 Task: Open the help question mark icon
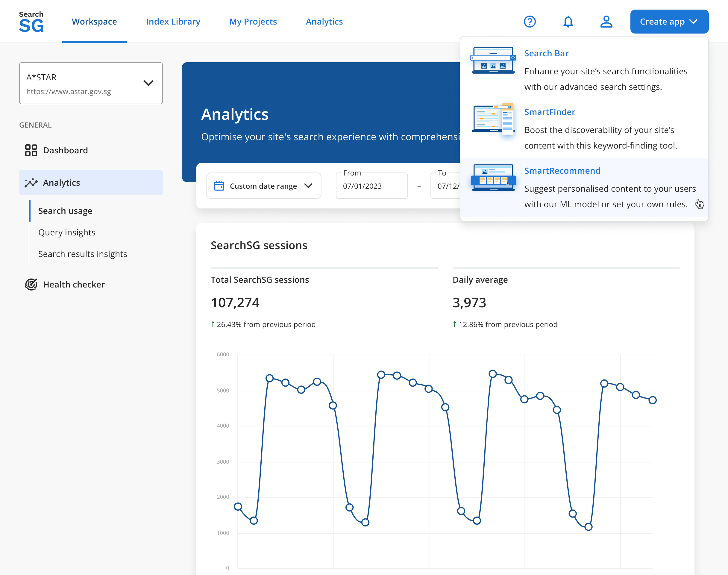[x=530, y=22]
